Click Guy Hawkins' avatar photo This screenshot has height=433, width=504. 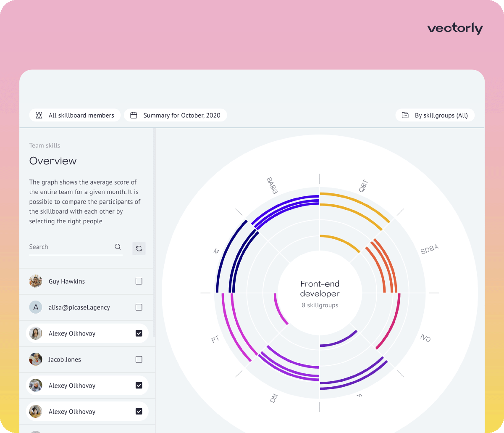pyautogui.click(x=36, y=281)
